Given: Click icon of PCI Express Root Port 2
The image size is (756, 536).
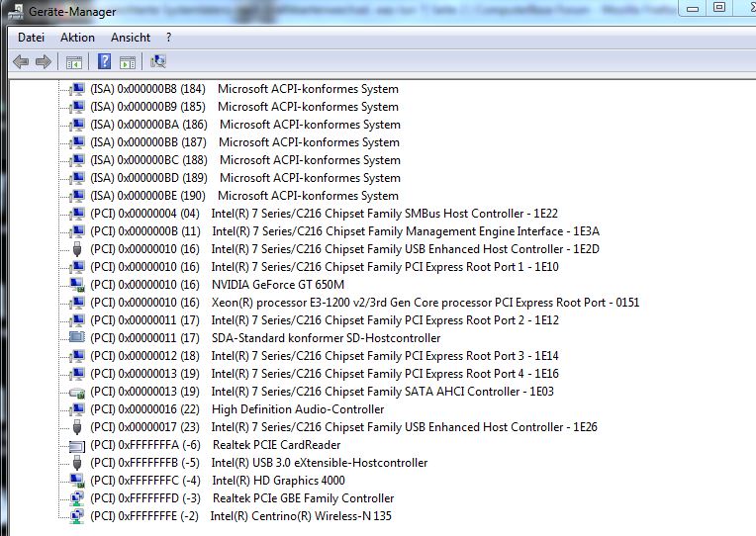Looking at the screenshot, I should coord(77,320).
